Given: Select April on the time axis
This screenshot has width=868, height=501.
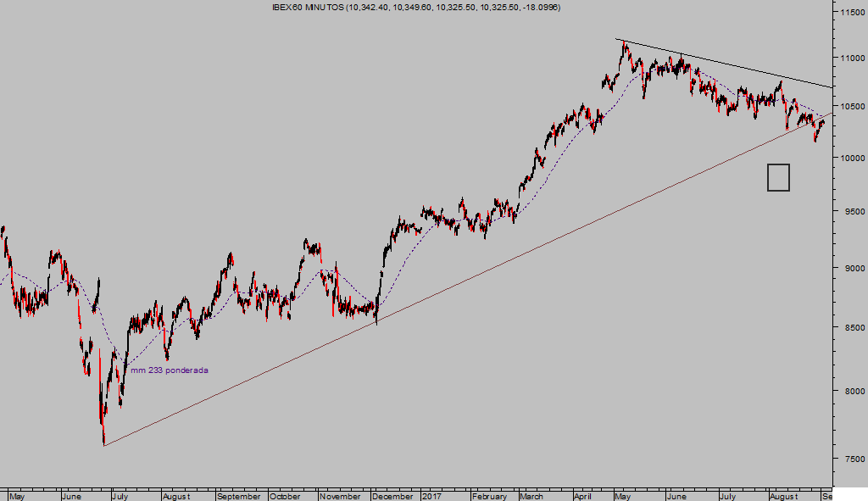Looking at the screenshot, I should coord(583,496).
